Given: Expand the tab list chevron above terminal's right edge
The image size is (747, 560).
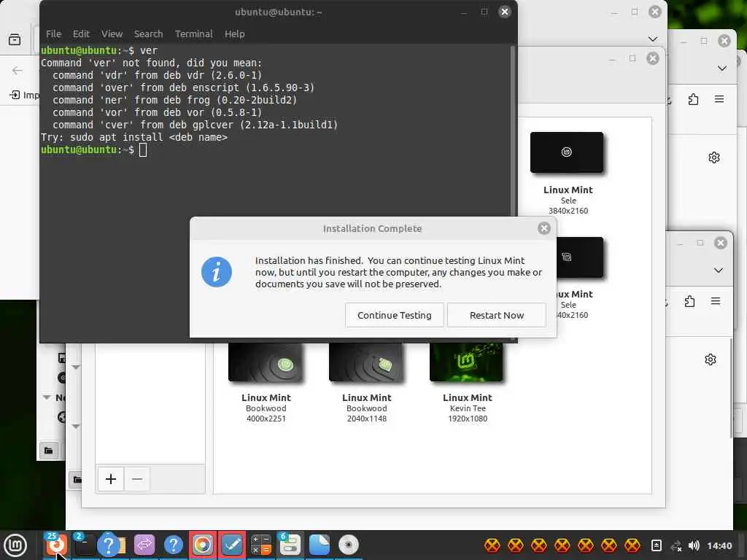Looking at the screenshot, I should click(653, 39).
